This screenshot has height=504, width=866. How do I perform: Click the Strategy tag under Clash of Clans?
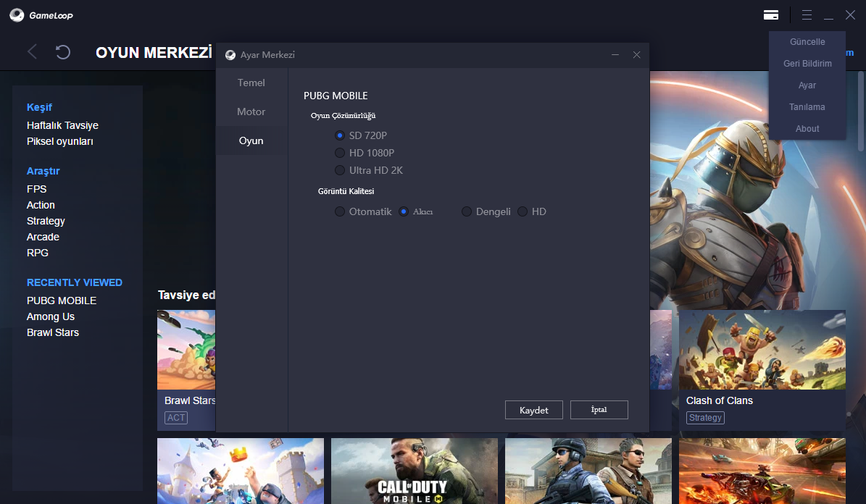pyautogui.click(x=705, y=418)
